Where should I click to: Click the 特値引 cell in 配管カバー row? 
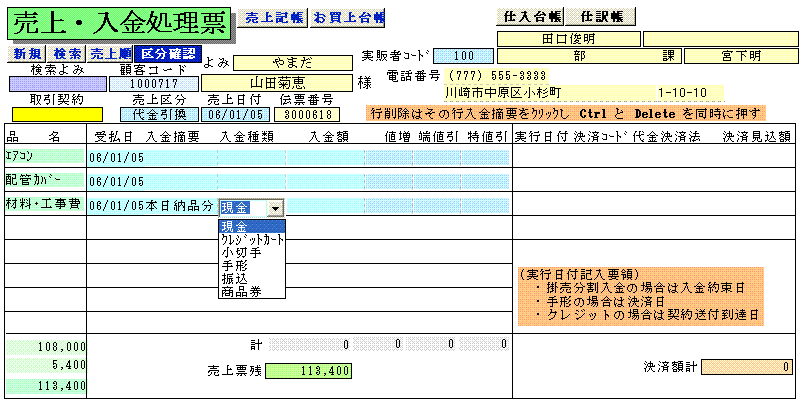(x=485, y=181)
